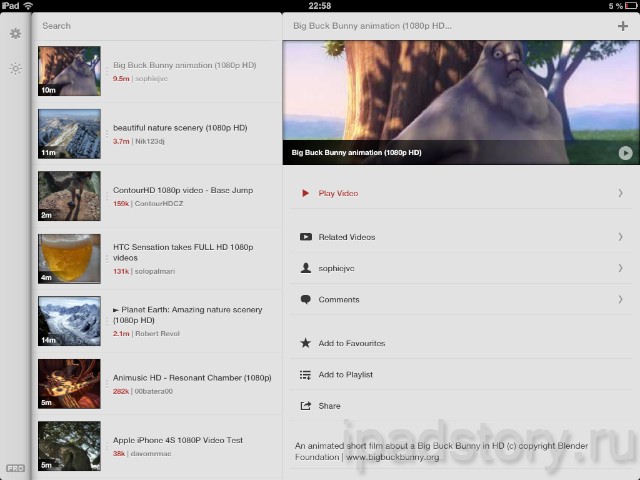Tap the large Big Buck Bunny video preview
Screen dimensions: 640x480
point(461,102)
